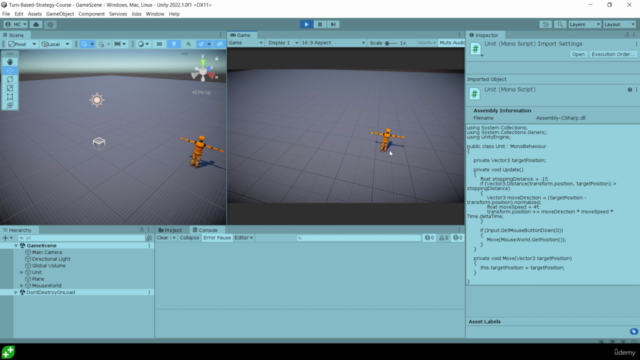Toggle Scene gizmo rotation lock
Image resolution: width=640 pixels, height=360 pixels.
click(x=216, y=59)
